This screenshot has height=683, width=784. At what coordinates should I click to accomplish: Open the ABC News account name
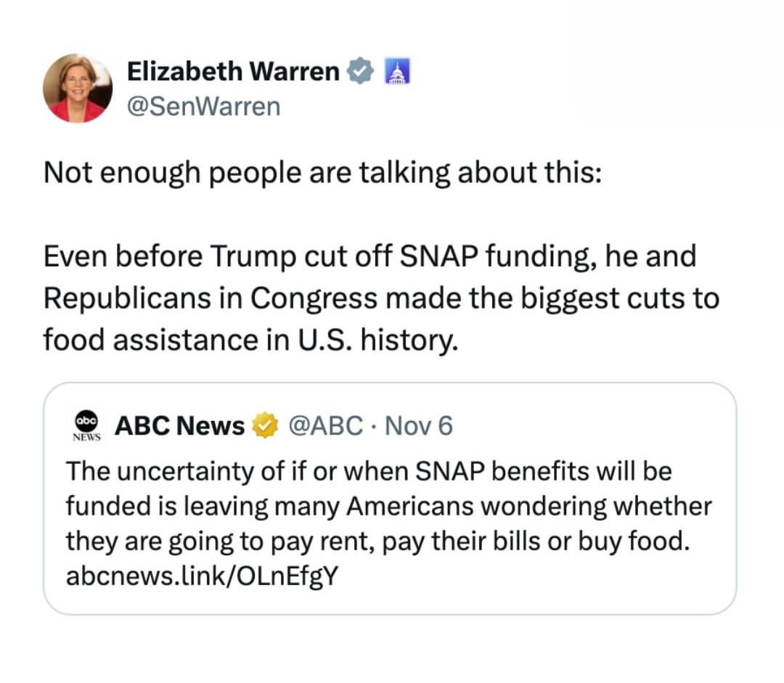(179, 426)
